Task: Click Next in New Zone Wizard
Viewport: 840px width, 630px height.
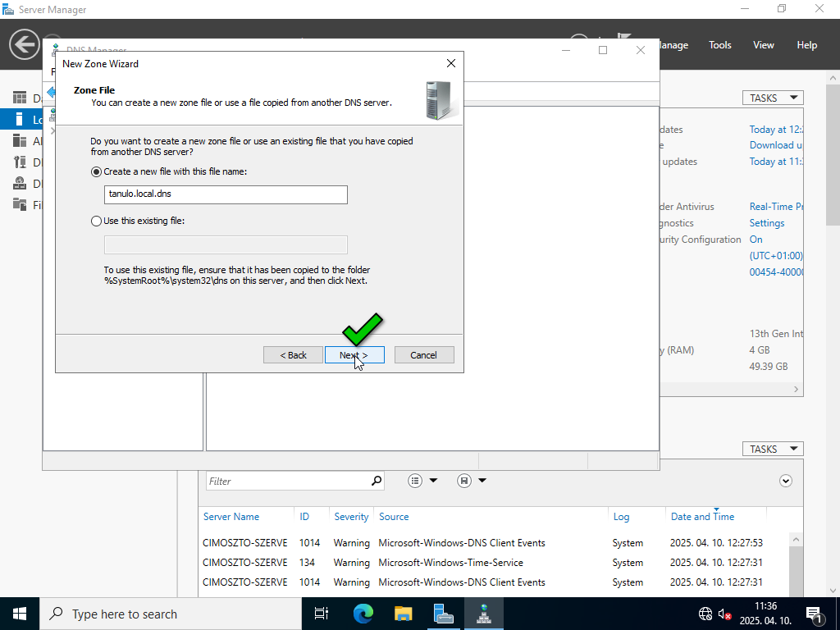Action: [x=354, y=355]
